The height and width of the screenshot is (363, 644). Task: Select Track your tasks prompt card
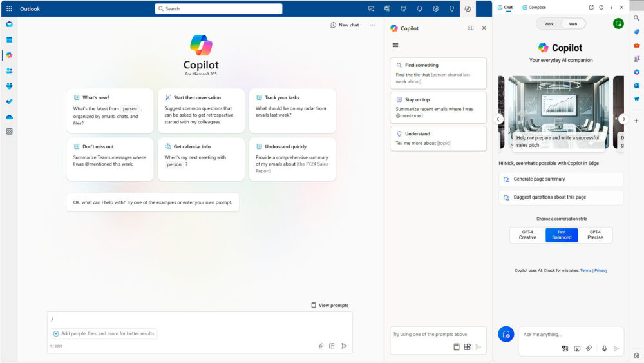pos(292,111)
